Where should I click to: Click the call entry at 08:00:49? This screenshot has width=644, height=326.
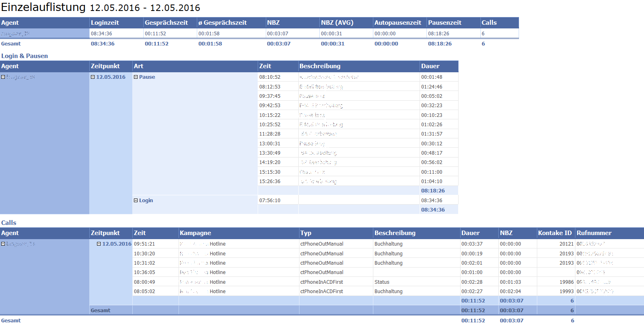tap(144, 282)
